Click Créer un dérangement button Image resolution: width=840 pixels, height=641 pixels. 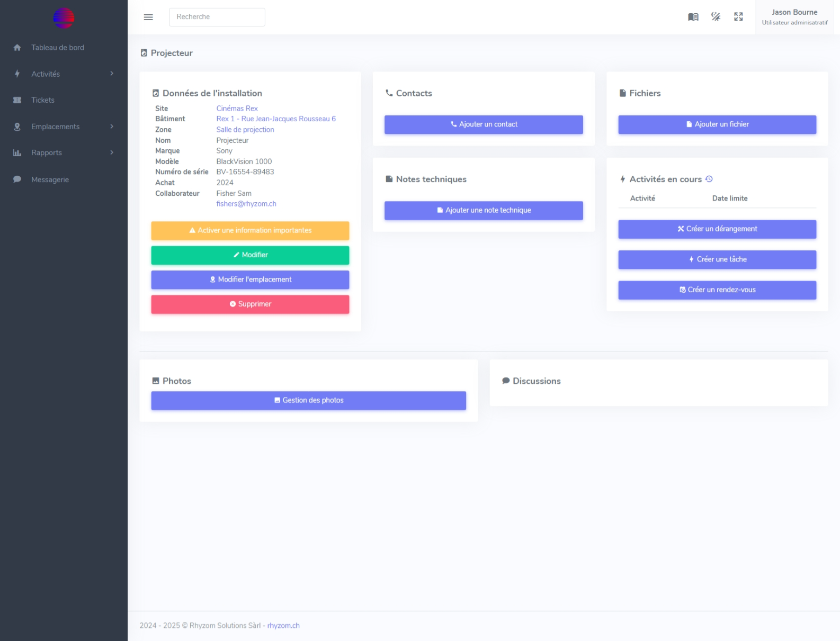pos(717,229)
